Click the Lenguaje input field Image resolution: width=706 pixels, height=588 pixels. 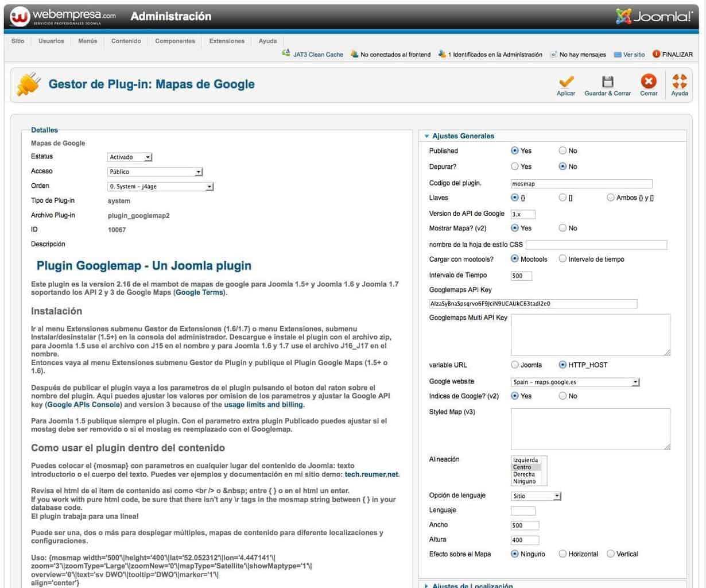click(x=523, y=510)
